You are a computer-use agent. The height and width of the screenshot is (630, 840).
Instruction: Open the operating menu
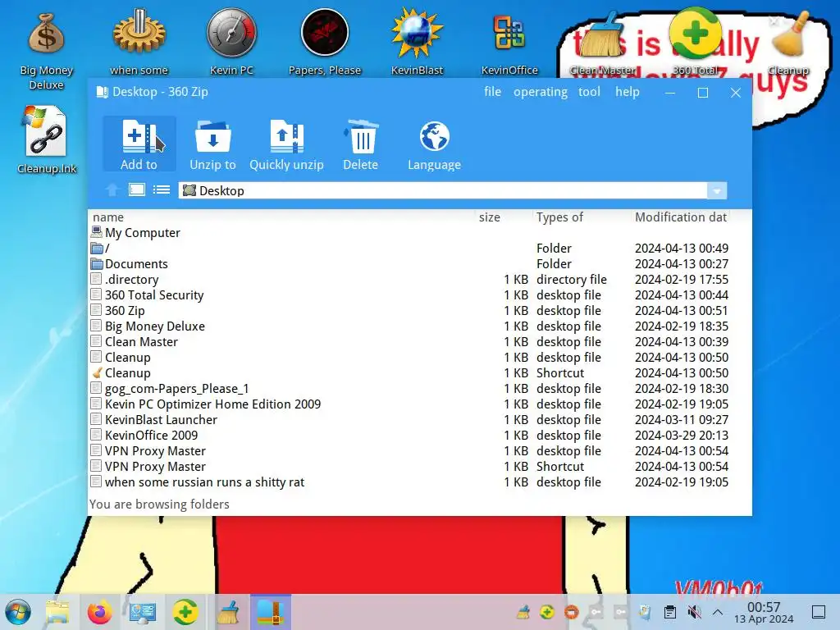[540, 92]
